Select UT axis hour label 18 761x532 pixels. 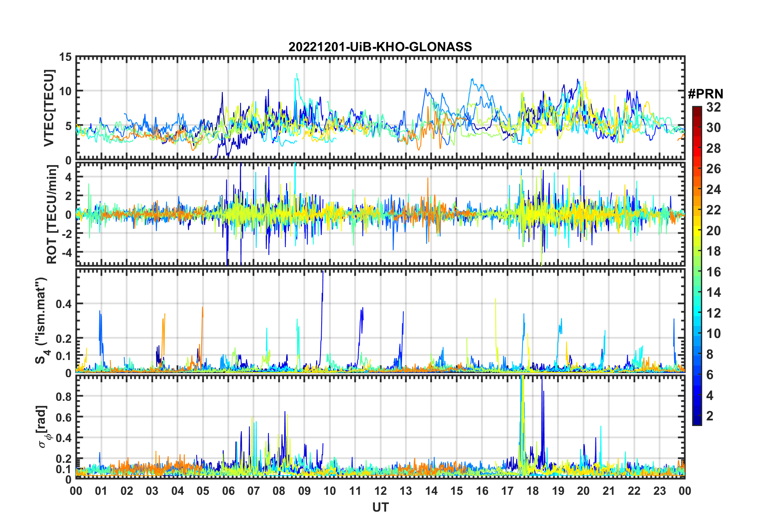(x=533, y=491)
